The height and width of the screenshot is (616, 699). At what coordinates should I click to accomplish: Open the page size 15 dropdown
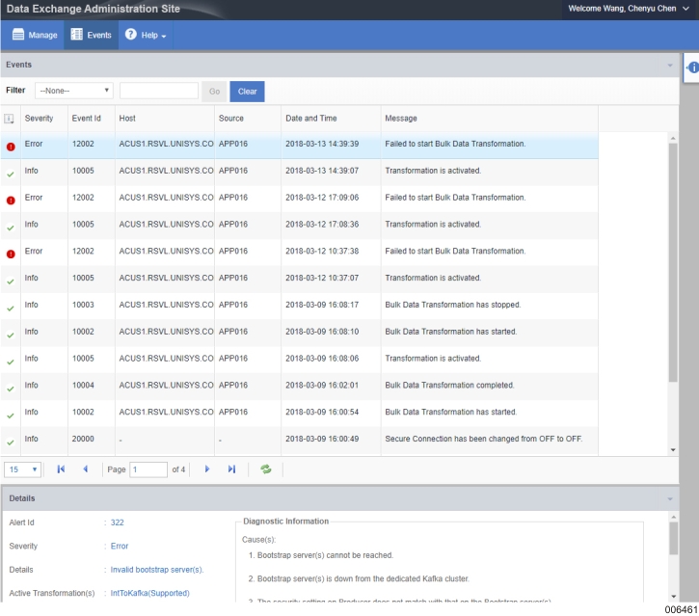22,469
